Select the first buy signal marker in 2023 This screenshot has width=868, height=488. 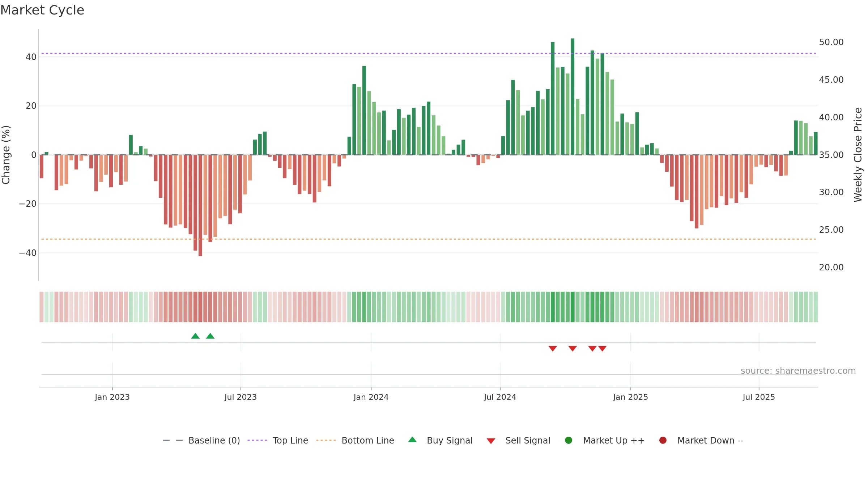pyautogui.click(x=195, y=336)
